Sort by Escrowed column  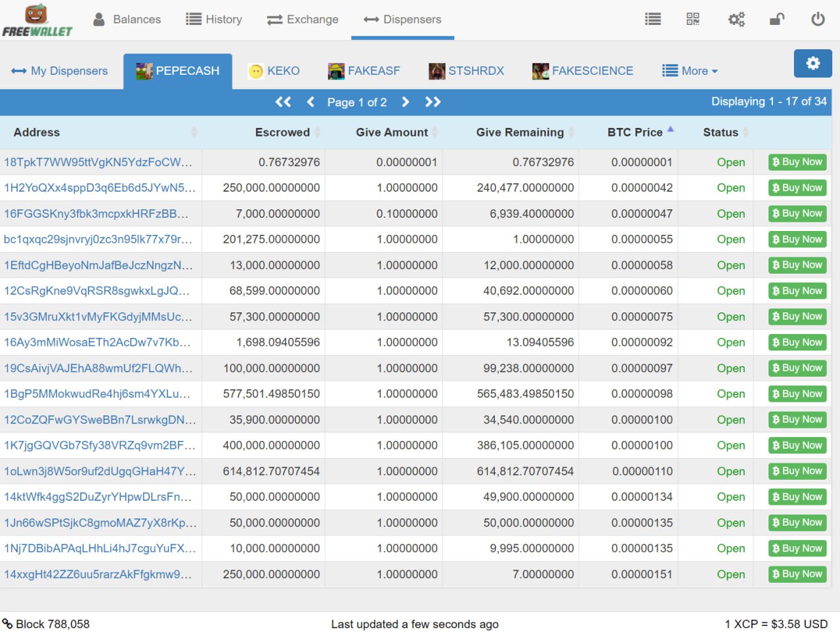pyautogui.click(x=263, y=133)
